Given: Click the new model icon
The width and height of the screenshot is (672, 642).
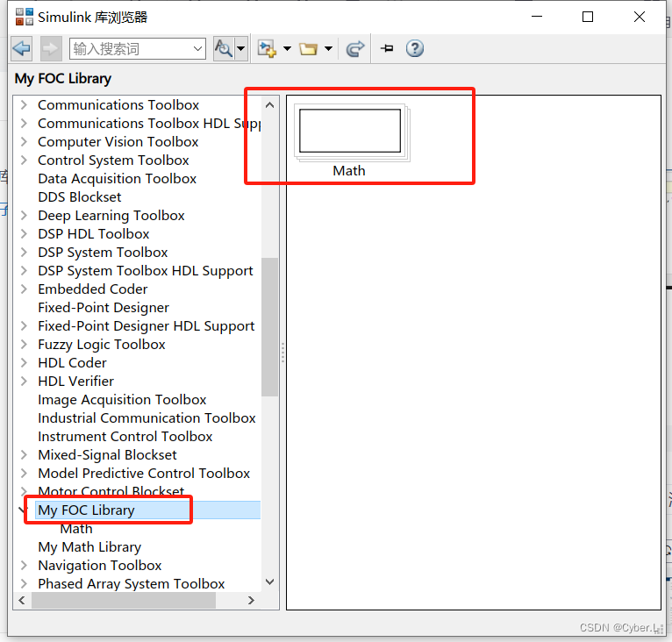Looking at the screenshot, I should coord(267,48).
